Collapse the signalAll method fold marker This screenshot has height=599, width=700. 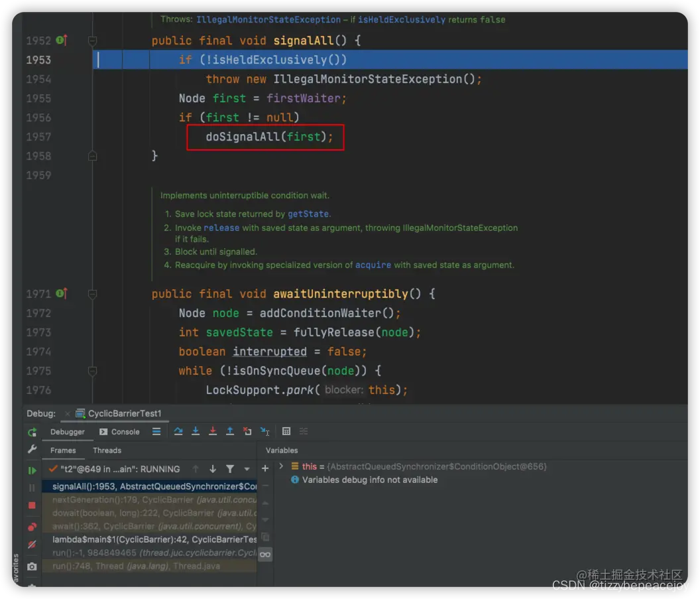point(92,41)
